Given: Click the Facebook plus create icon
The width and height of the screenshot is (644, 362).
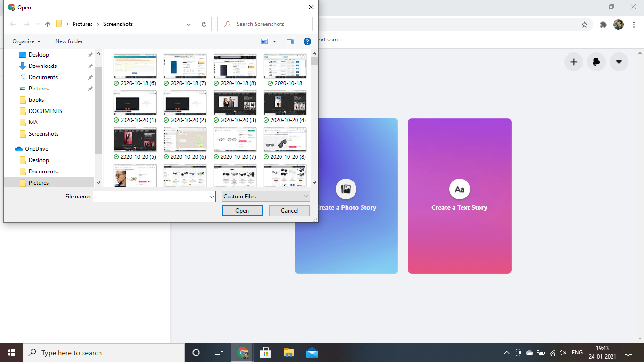Looking at the screenshot, I should point(573,62).
